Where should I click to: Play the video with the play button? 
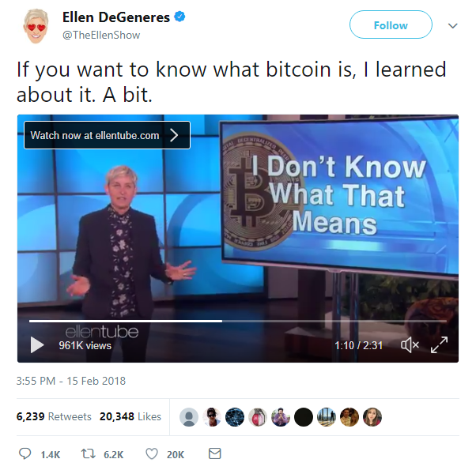coord(37,345)
